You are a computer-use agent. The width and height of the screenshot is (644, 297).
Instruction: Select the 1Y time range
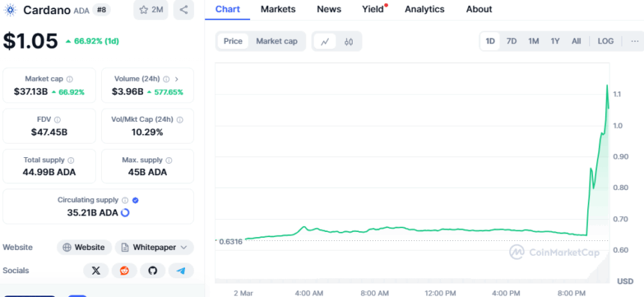click(556, 41)
